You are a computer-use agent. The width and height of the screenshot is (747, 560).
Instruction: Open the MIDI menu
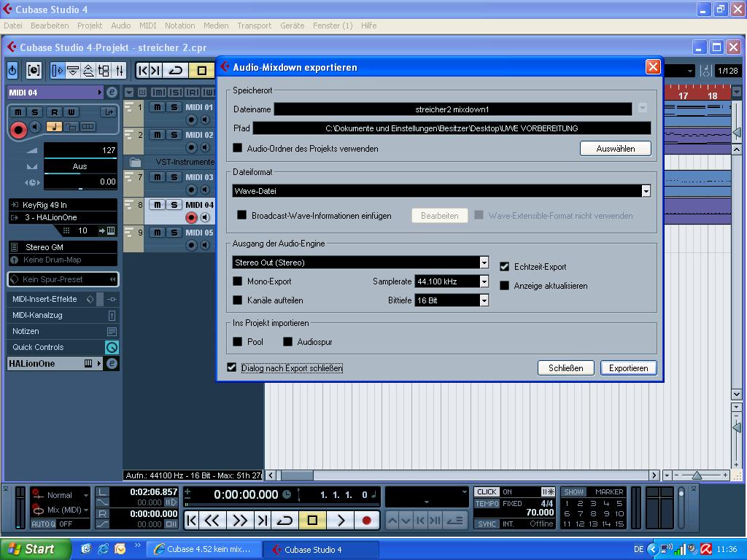(x=147, y=26)
